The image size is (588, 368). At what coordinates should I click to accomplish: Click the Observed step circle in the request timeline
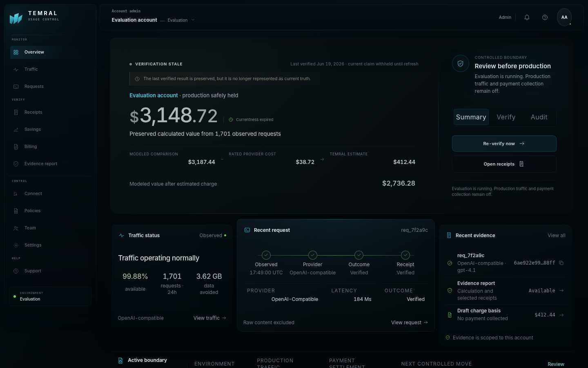(x=266, y=255)
